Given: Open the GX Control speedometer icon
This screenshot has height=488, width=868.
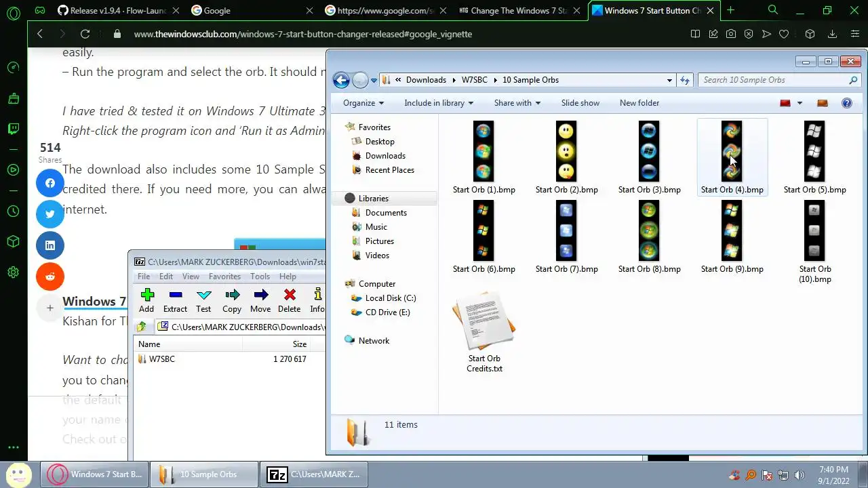Looking at the screenshot, I should (x=13, y=67).
